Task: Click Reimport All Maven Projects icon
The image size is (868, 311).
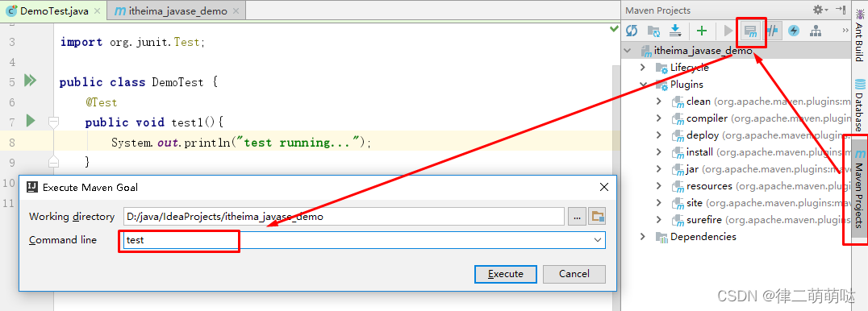Action: [631, 31]
